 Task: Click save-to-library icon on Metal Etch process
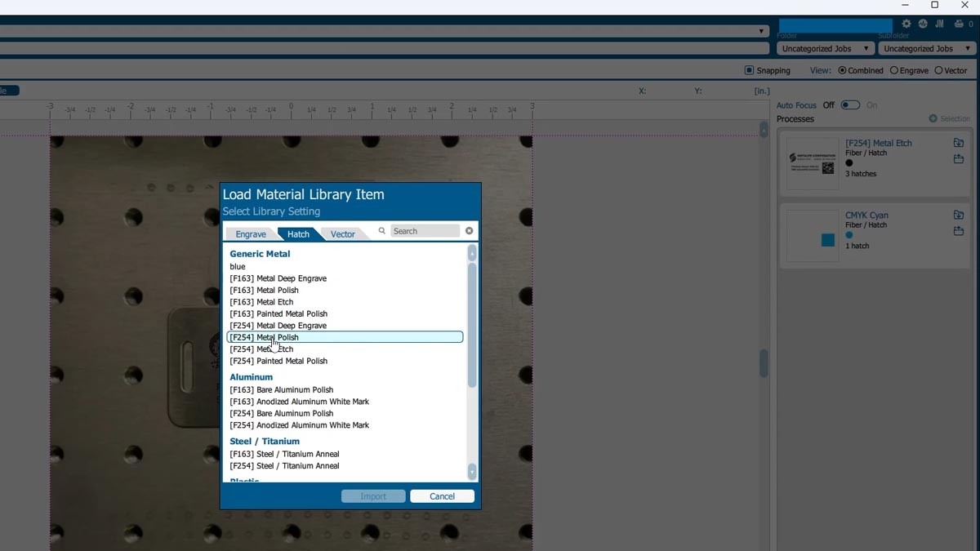(x=959, y=159)
